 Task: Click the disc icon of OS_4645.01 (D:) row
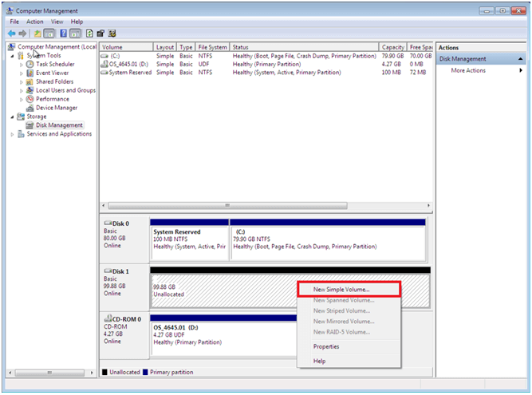pos(104,64)
